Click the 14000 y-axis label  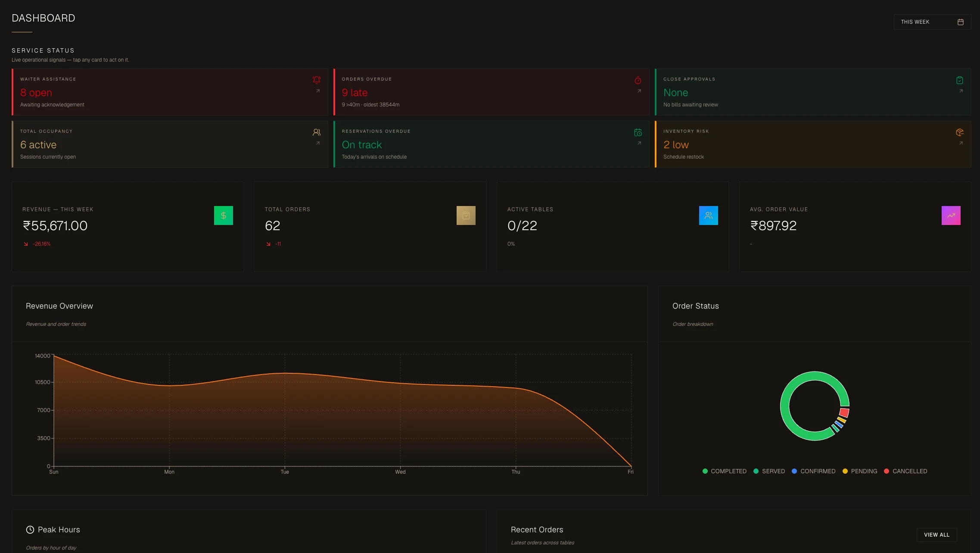click(x=43, y=356)
